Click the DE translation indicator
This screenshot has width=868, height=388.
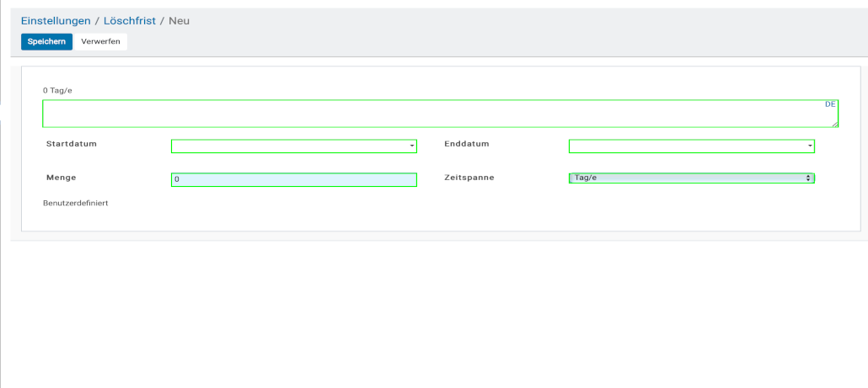point(829,104)
